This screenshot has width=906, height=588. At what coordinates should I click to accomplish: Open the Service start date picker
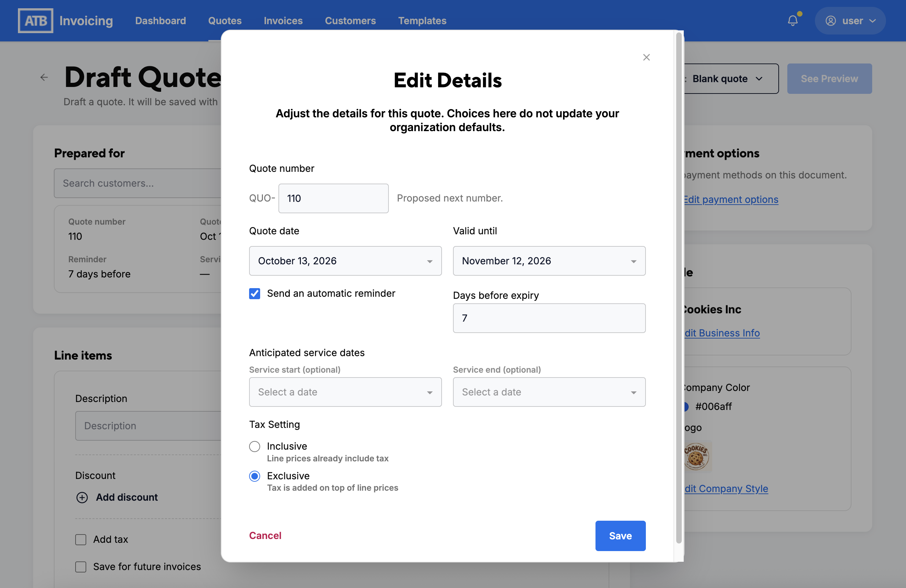point(345,392)
